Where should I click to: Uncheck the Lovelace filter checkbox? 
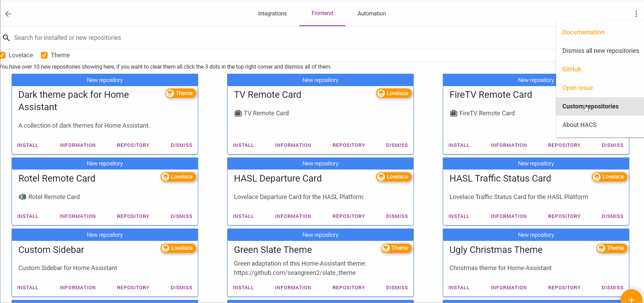2,55
